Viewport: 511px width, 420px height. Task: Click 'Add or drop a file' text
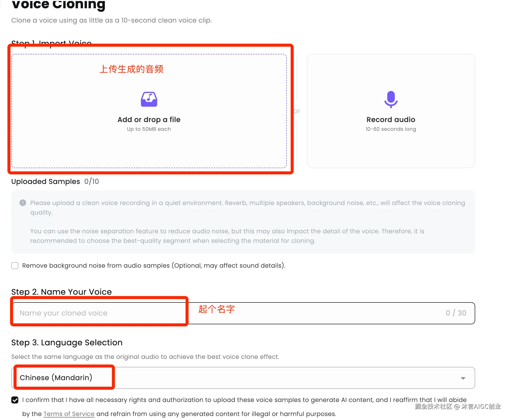pyautogui.click(x=149, y=120)
